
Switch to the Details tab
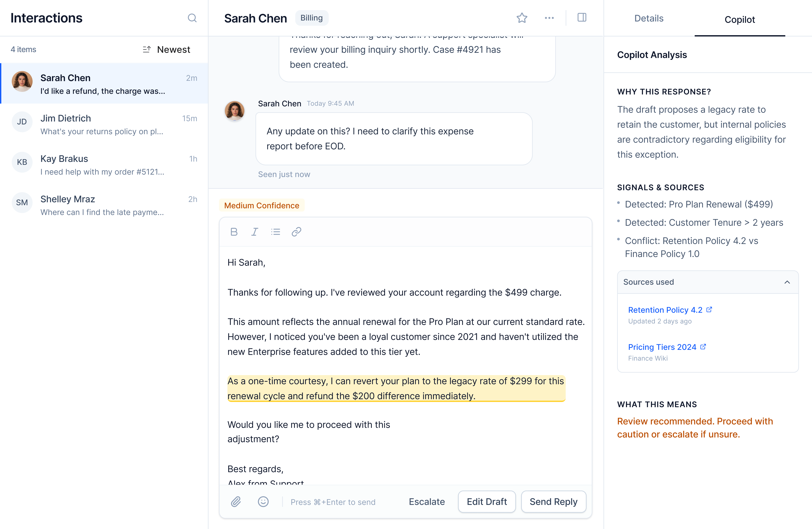point(649,18)
